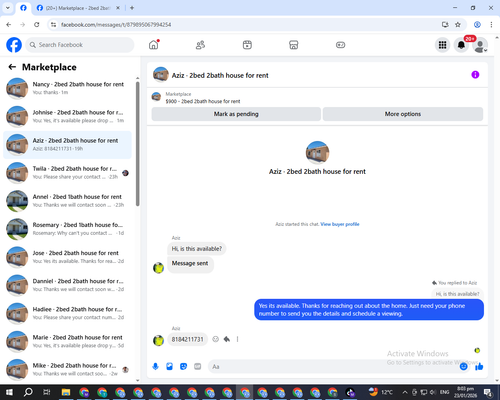Select Aziz conversation in list
The width and height of the screenshot is (500, 400).
point(67,145)
